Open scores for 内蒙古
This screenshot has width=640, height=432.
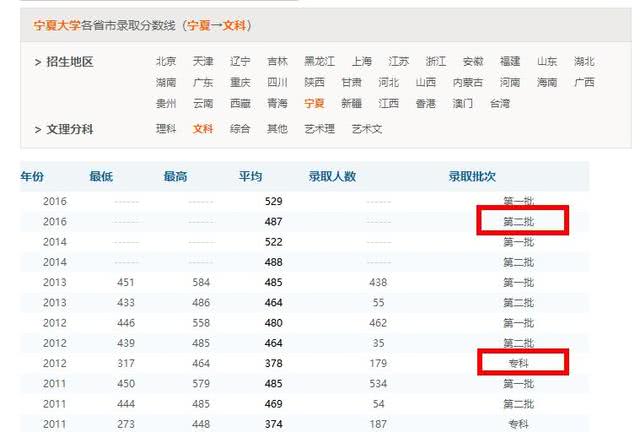(x=468, y=82)
